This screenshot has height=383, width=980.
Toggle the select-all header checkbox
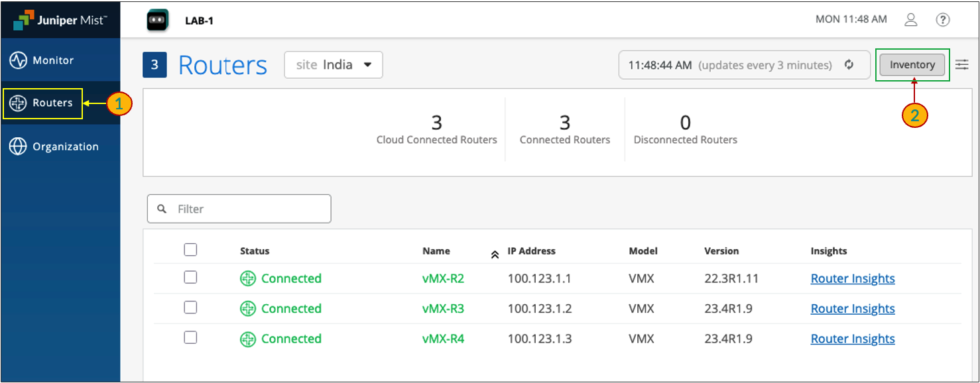190,250
